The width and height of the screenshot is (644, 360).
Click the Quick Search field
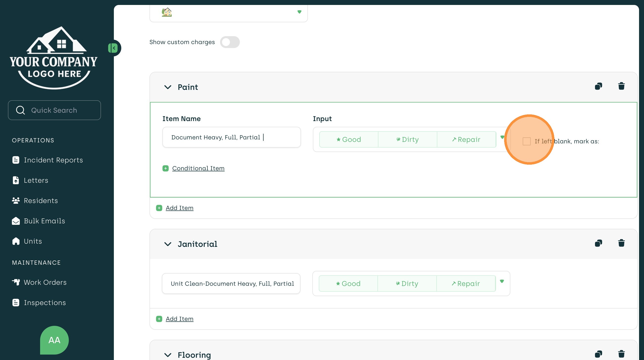[x=54, y=110]
